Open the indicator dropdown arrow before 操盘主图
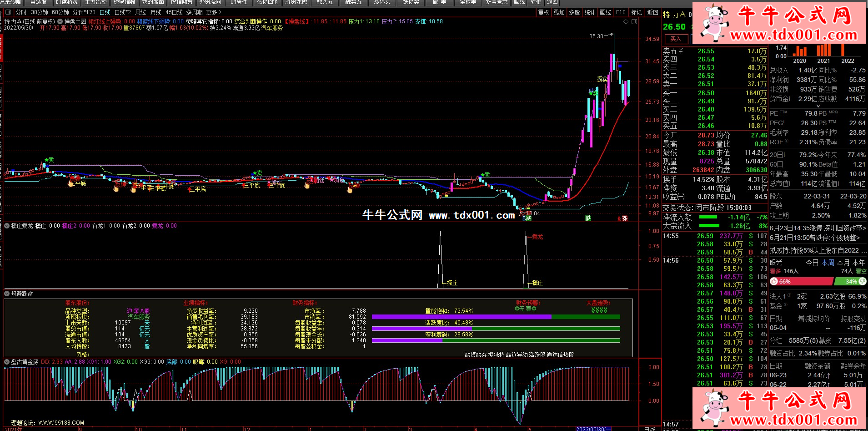 (60, 21)
